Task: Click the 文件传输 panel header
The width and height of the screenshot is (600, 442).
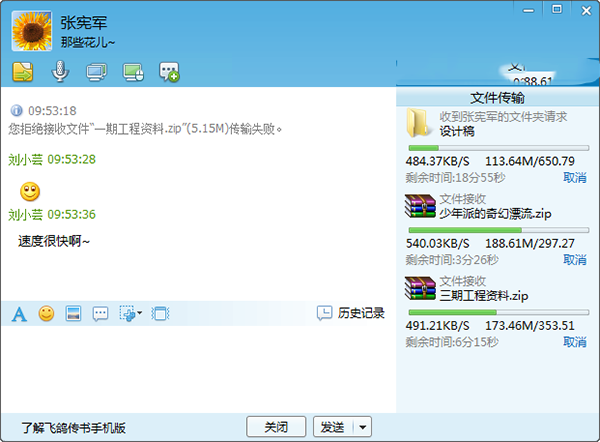Action: 497,98
